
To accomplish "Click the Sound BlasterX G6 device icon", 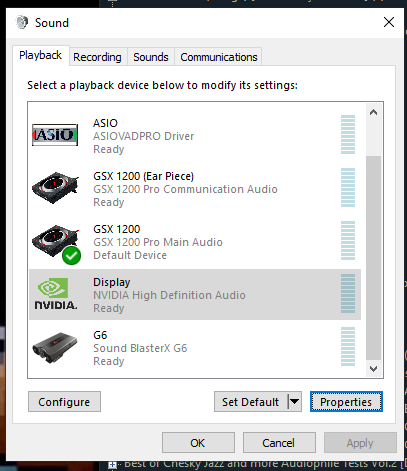I will click(x=55, y=347).
